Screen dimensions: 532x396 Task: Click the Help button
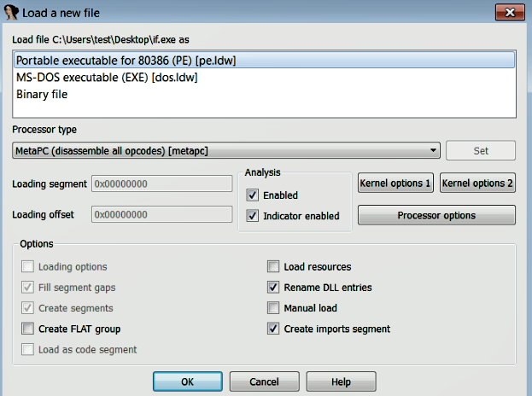coord(341,381)
